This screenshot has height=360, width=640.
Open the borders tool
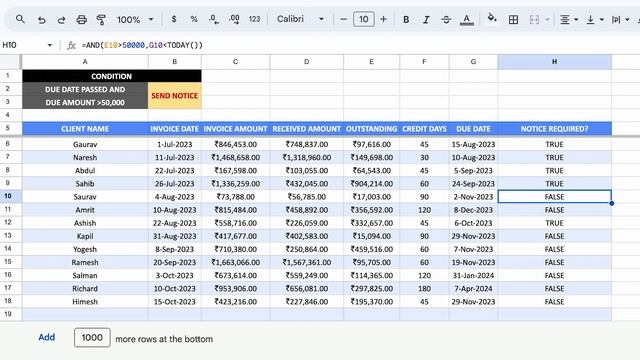[513, 19]
